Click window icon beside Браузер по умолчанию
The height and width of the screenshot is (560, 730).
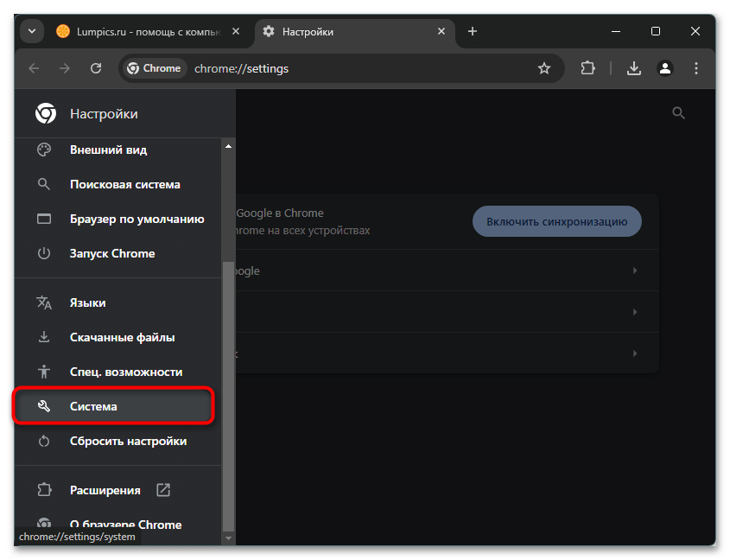coord(44,219)
